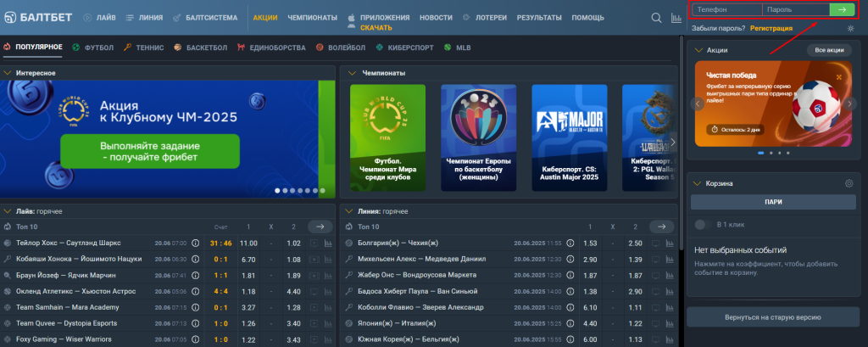Watch video stream for Team Samhain match
This screenshot has width=868, height=347.
point(314,307)
